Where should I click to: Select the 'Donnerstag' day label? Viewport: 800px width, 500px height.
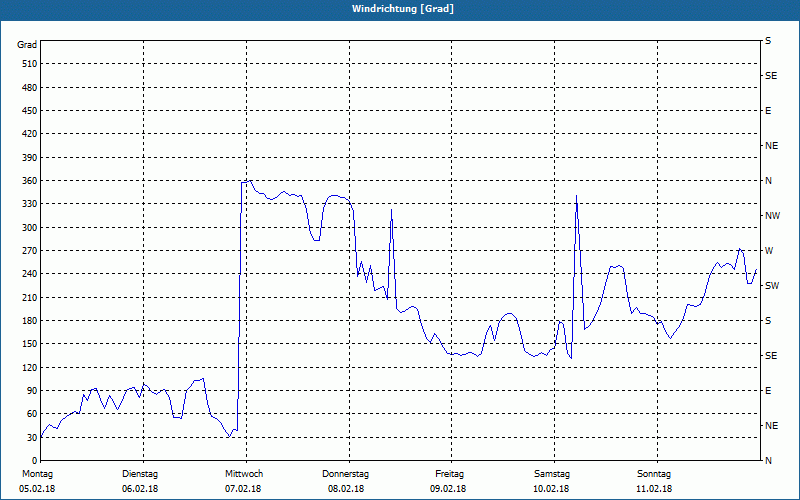click(345, 474)
